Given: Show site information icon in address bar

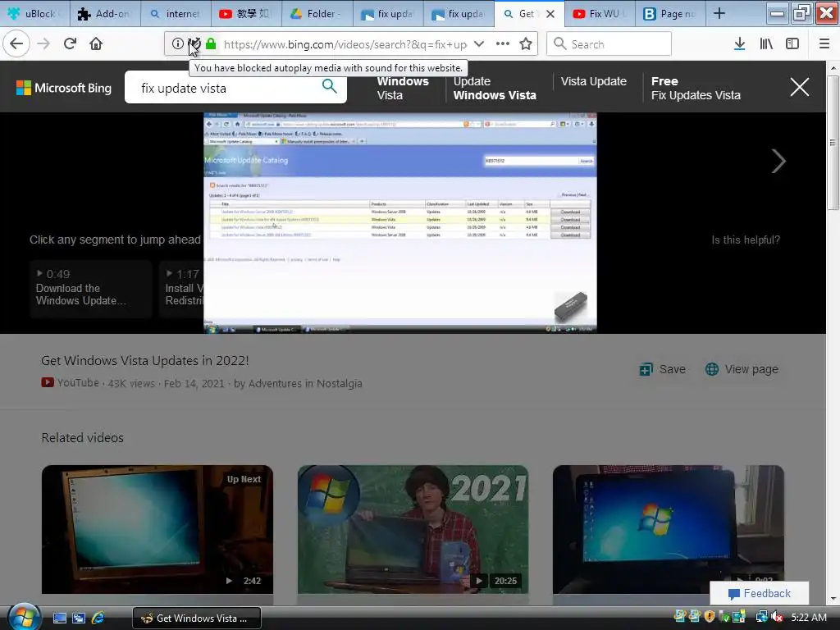Looking at the screenshot, I should pos(177,44).
